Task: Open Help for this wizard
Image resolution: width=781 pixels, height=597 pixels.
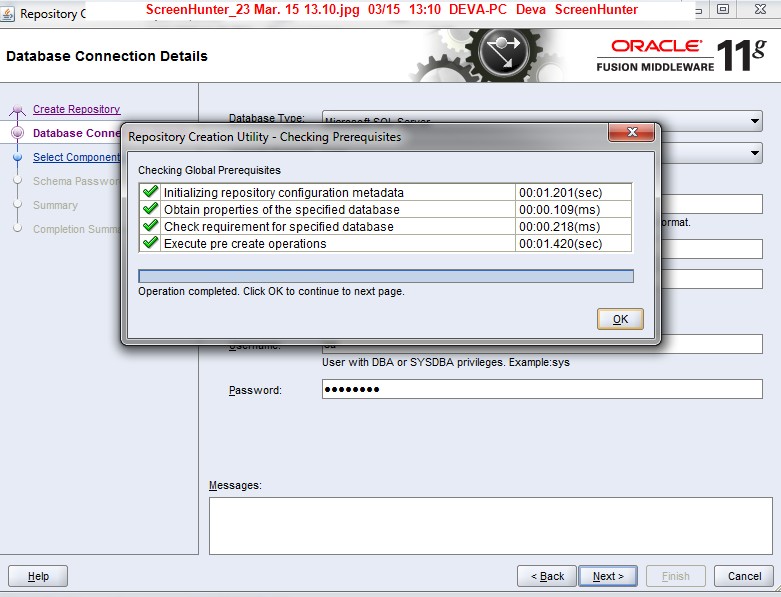Action: point(38,576)
